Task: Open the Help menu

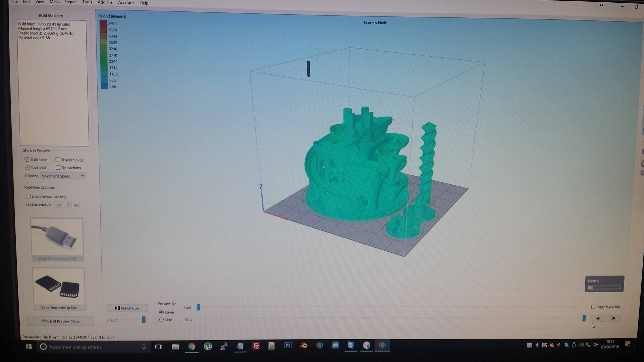Action: pos(144,3)
